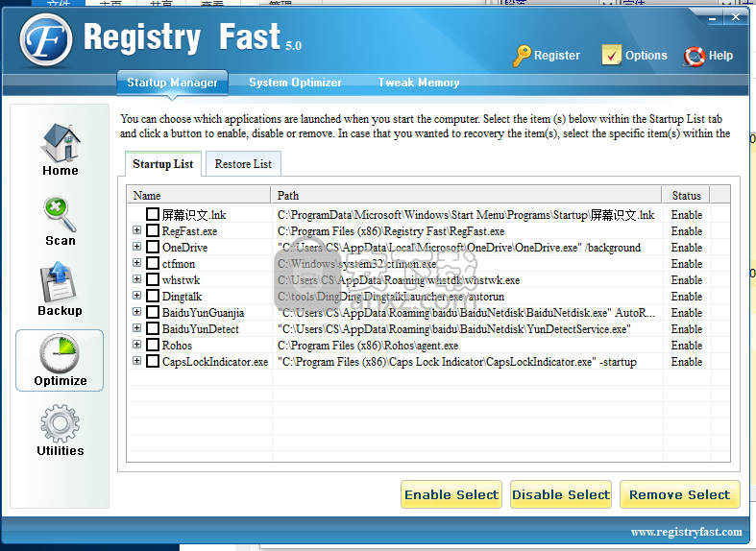The image size is (756, 551).
Task: Check the RegFast.exe checkbox
Action: (x=153, y=230)
